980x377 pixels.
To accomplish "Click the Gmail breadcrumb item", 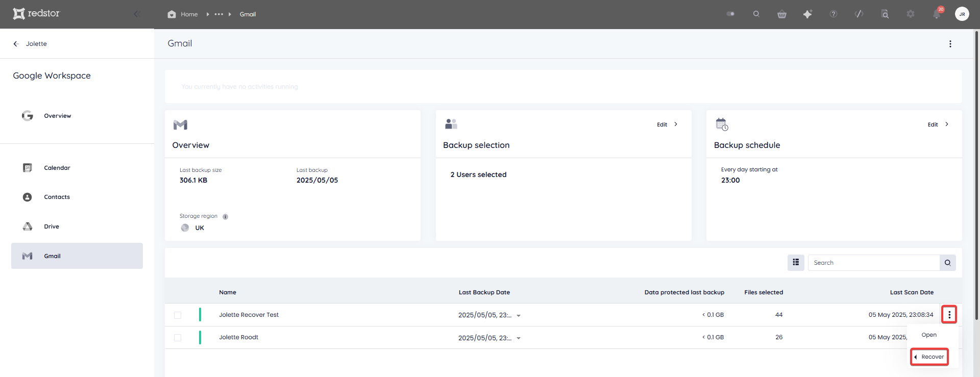I will coord(248,14).
